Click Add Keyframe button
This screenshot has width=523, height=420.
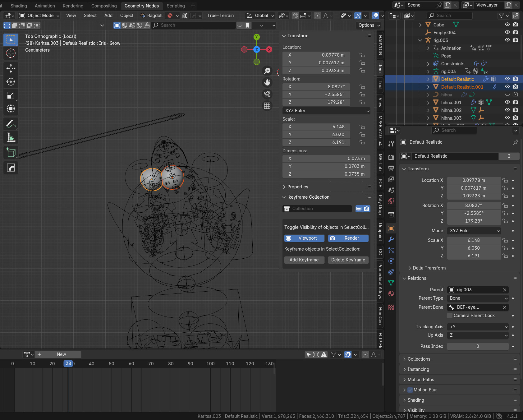point(304,260)
